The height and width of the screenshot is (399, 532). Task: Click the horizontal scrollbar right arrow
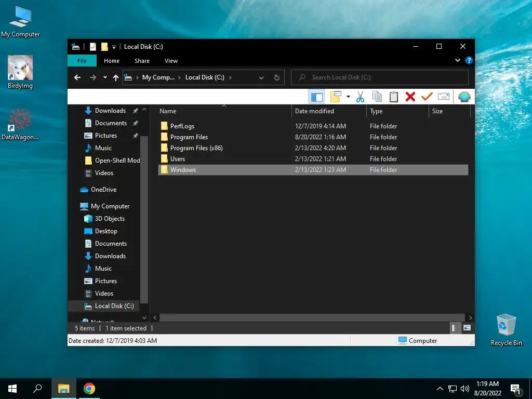pyautogui.click(x=470, y=317)
